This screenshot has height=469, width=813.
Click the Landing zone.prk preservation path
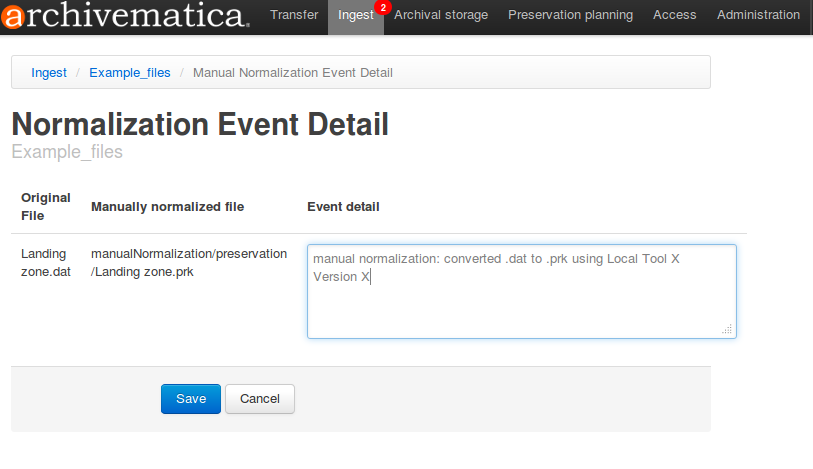tap(189, 263)
